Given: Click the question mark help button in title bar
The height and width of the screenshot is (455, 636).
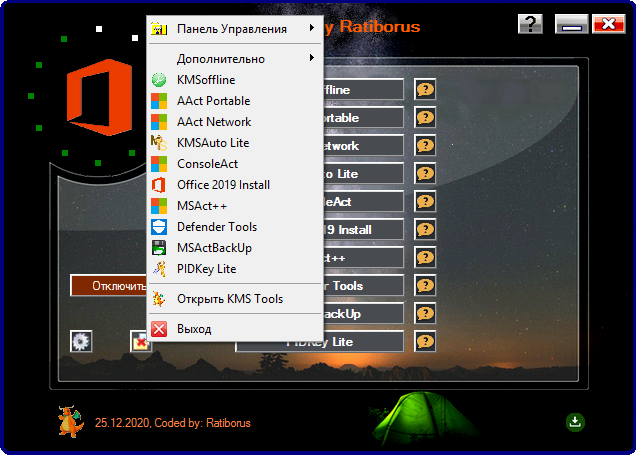Looking at the screenshot, I should pyautogui.click(x=531, y=25).
